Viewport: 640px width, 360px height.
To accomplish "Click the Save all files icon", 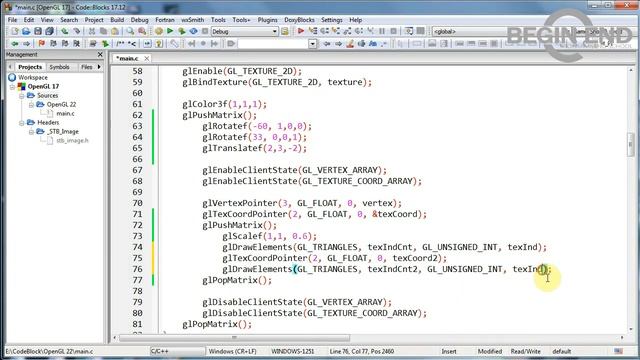I will [x=49, y=31].
